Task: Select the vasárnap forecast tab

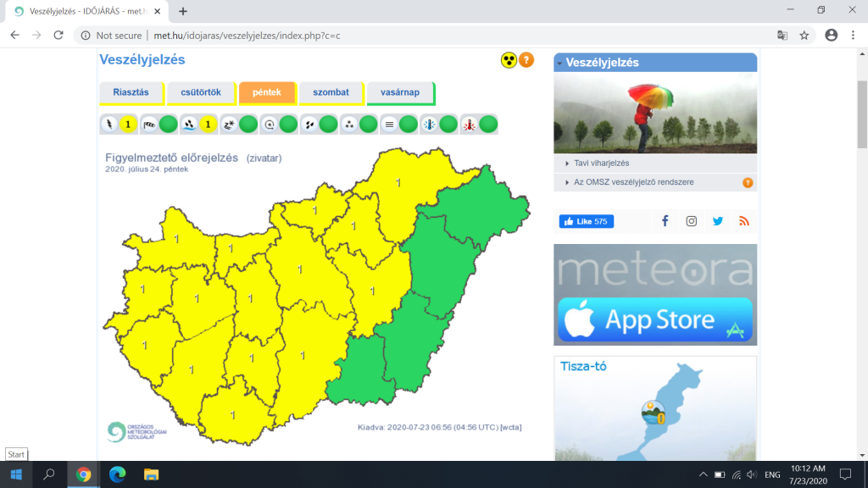Action: pyautogui.click(x=400, y=92)
